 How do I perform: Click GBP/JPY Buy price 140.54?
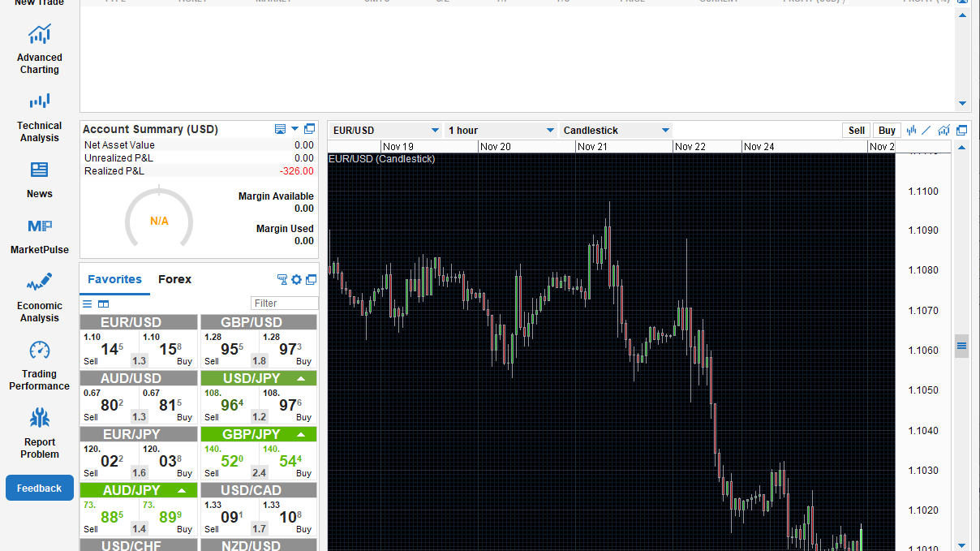click(x=288, y=461)
